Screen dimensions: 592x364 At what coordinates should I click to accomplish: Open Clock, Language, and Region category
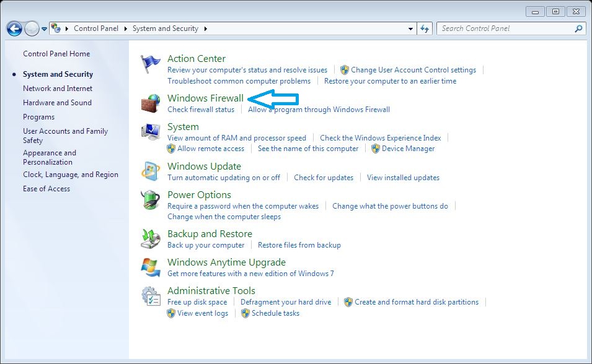(71, 175)
